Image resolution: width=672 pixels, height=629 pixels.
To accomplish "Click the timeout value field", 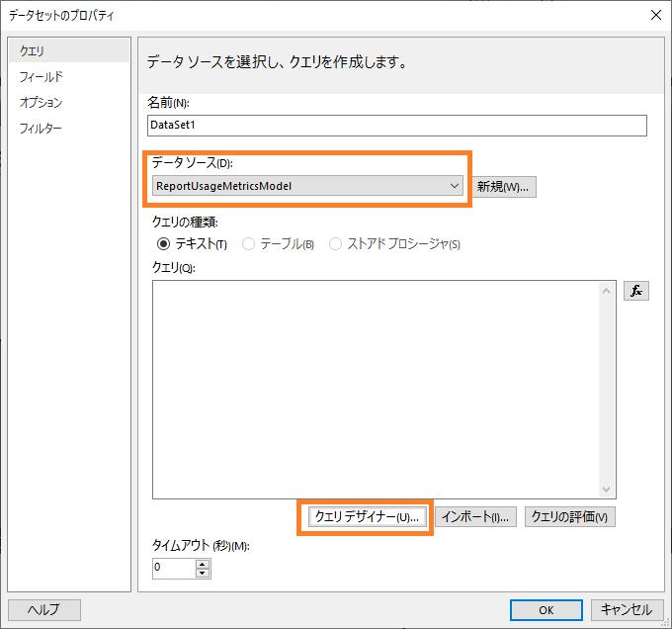I will pyautogui.click(x=174, y=568).
